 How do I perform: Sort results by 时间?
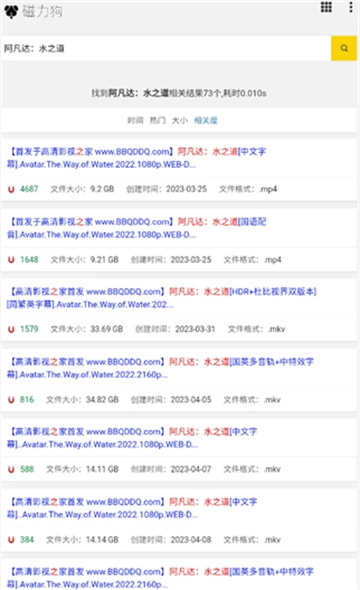[135, 120]
